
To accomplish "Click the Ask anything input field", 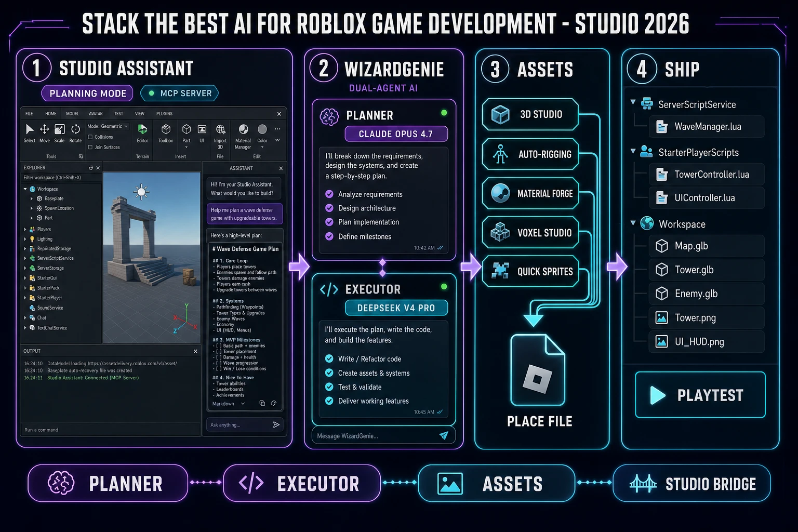I will pos(245,424).
